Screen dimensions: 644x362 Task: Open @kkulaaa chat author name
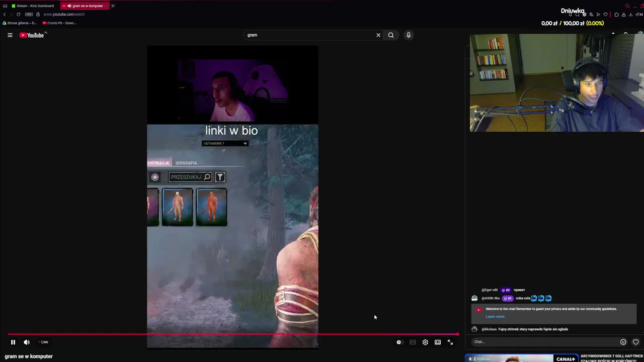(489, 329)
